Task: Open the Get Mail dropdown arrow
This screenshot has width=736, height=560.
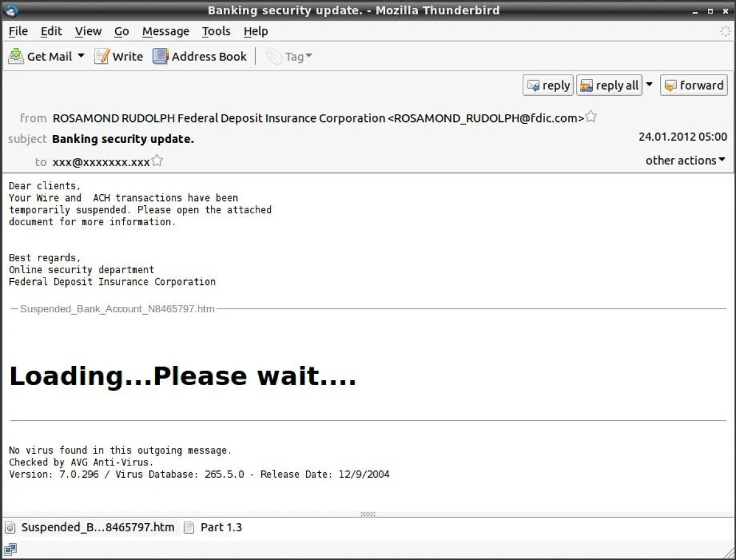Action: coord(81,56)
